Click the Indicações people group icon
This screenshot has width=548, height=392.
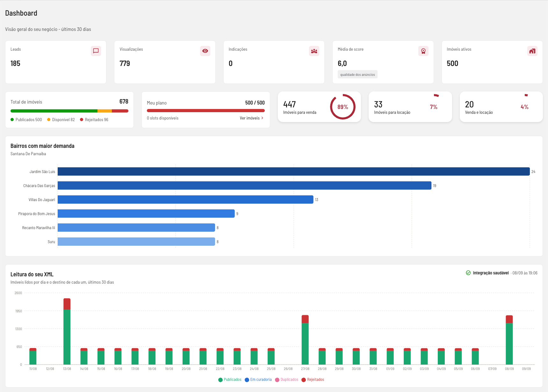314,51
